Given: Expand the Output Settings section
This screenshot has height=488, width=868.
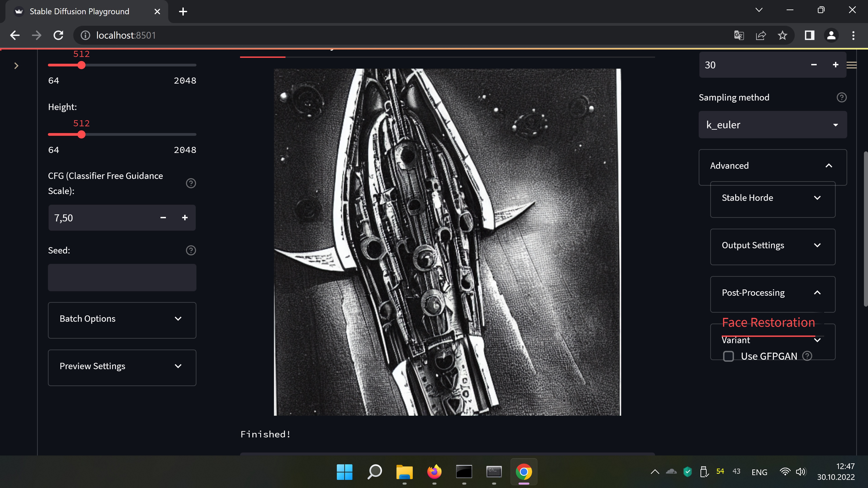Looking at the screenshot, I should [x=772, y=245].
